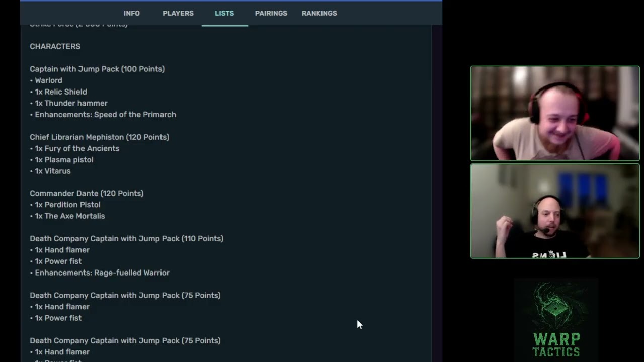
Task: Click 'Chief Librarian Mephiston (120 Points)' line
Action: pyautogui.click(x=100, y=137)
